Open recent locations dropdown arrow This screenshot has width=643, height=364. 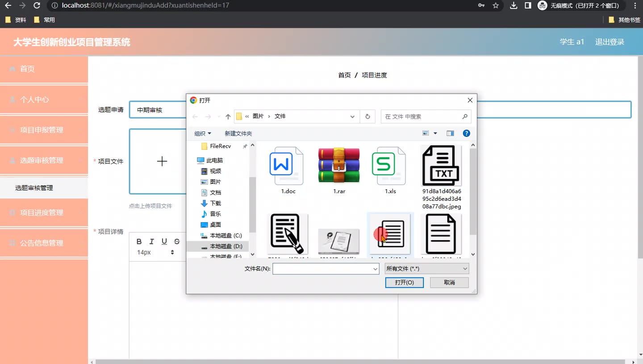[219, 116]
